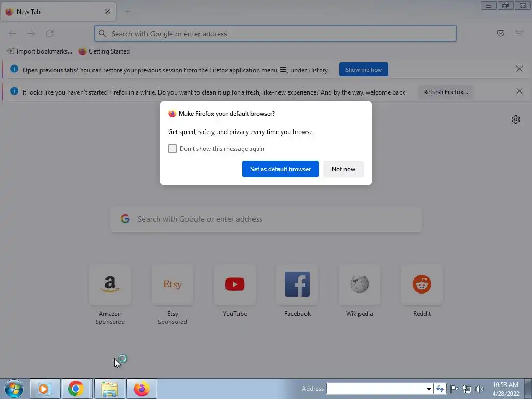
Task: Open the Getting Started bookmark
Action: point(104,51)
